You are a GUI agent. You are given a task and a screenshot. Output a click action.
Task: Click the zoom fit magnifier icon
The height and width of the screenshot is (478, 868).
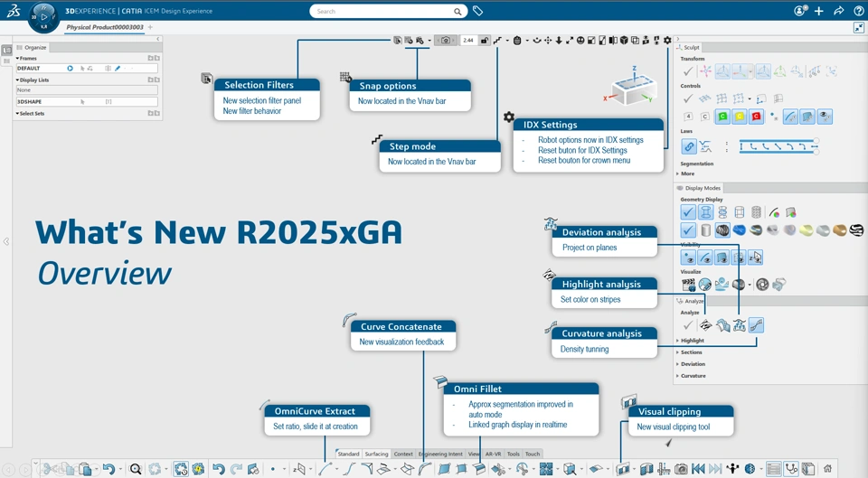coord(135,469)
